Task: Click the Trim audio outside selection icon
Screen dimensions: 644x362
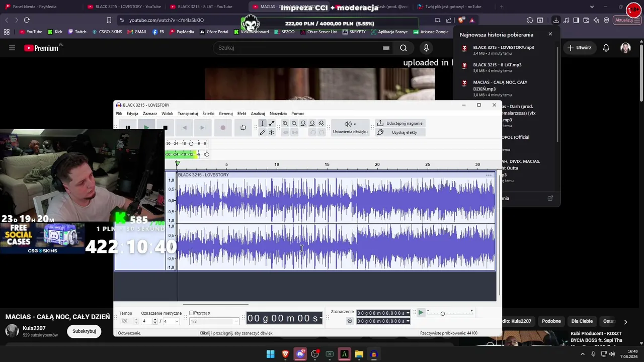Action: [285, 132]
